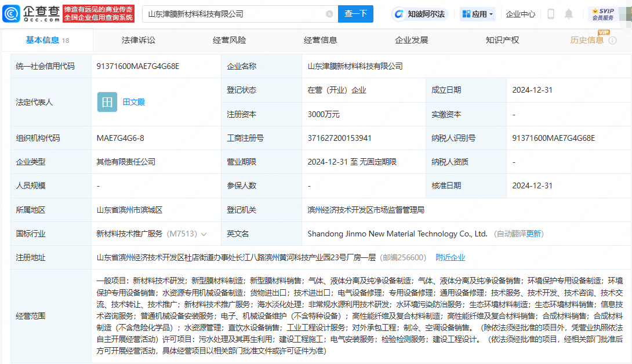The height and width of the screenshot is (364, 632).
Task: Open the 应用 dropdown menu
Action: point(478,14)
